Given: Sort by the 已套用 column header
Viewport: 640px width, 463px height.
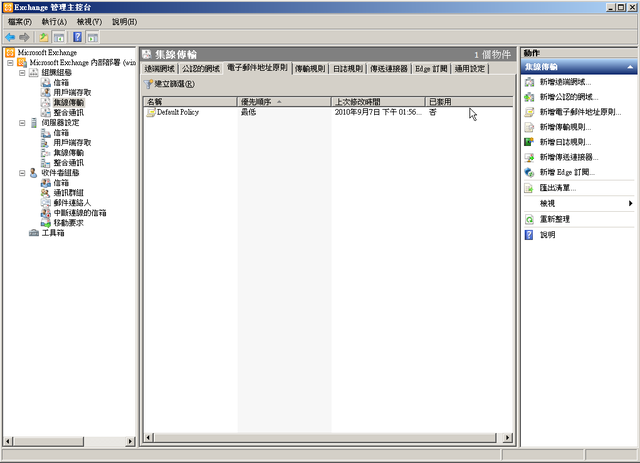Looking at the screenshot, I should (x=469, y=102).
